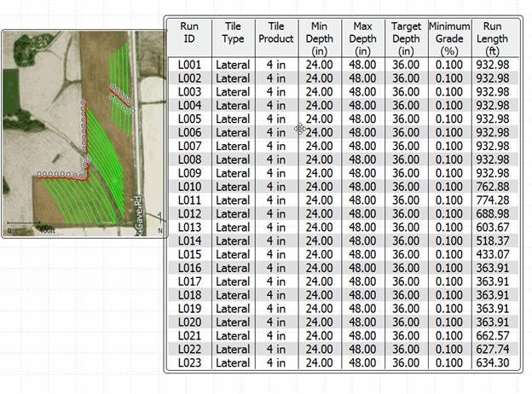Click the L001 run ID cell
Image resolution: width=532 pixels, height=394 pixels.
(189, 65)
